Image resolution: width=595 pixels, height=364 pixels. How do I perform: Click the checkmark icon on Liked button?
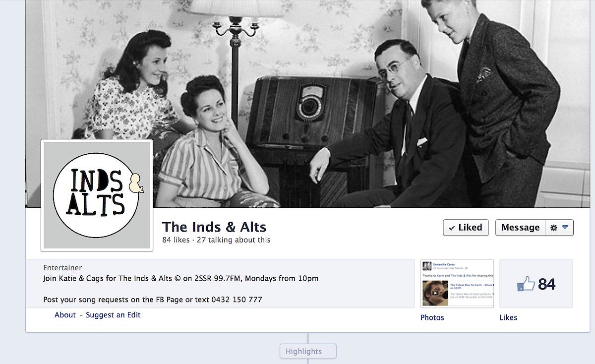pos(452,228)
